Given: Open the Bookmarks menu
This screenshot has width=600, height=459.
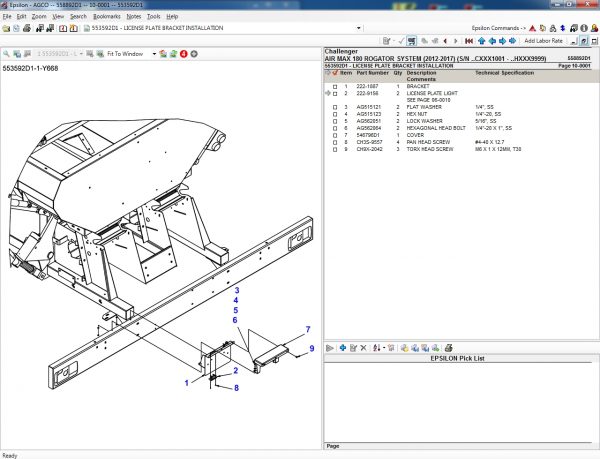Looking at the screenshot, I should tap(107, 17).
